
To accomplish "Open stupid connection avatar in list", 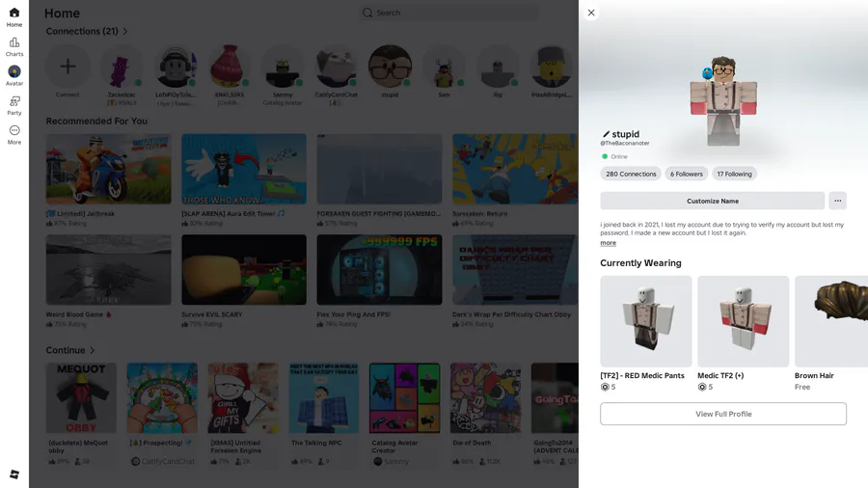I will 390,67.
